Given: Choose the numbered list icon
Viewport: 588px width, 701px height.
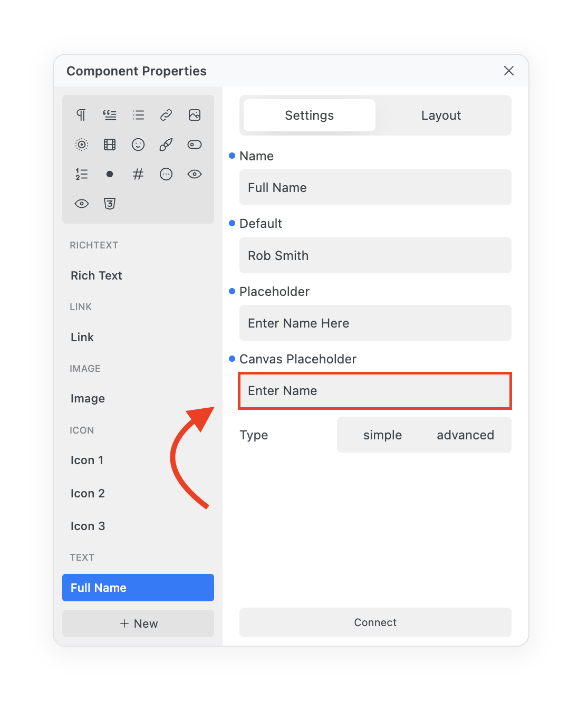Looking at the screenshot, I should pos(81,174).
